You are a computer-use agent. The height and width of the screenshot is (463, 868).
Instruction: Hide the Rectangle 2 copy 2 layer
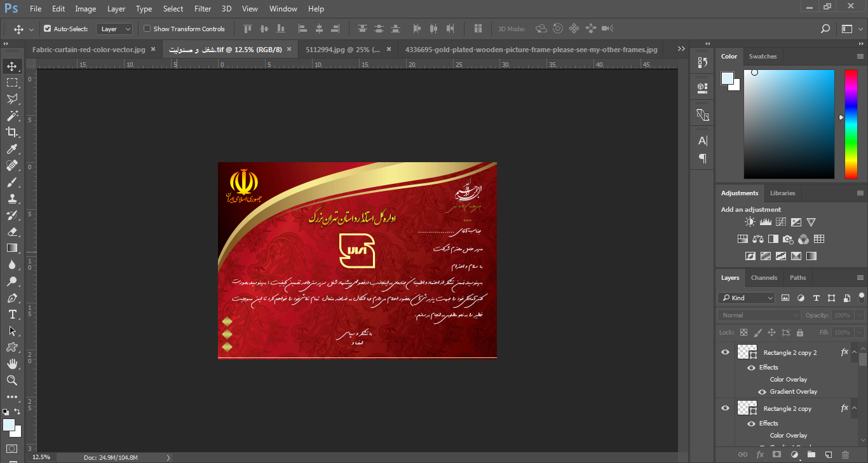tap(725, 352)
